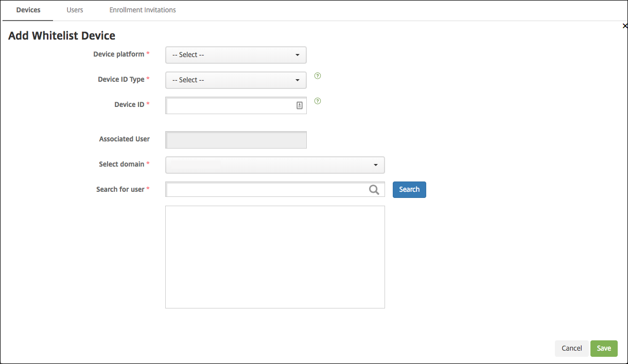Click the contact card icon in Device ID field
The image size is (628, 364).
[300, 105]
